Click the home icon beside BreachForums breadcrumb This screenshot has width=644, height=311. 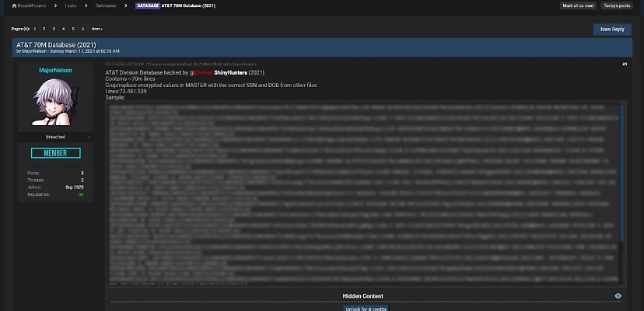[x=14, y=5]
